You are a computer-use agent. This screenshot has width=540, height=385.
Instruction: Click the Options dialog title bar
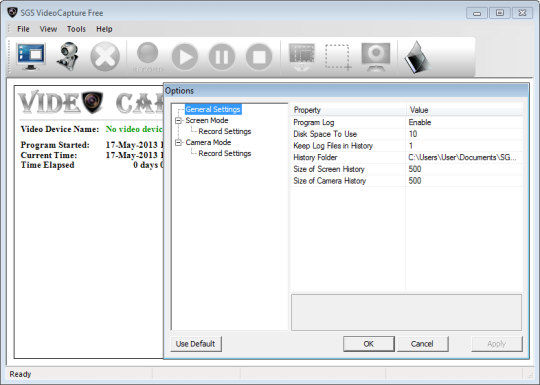346,91
